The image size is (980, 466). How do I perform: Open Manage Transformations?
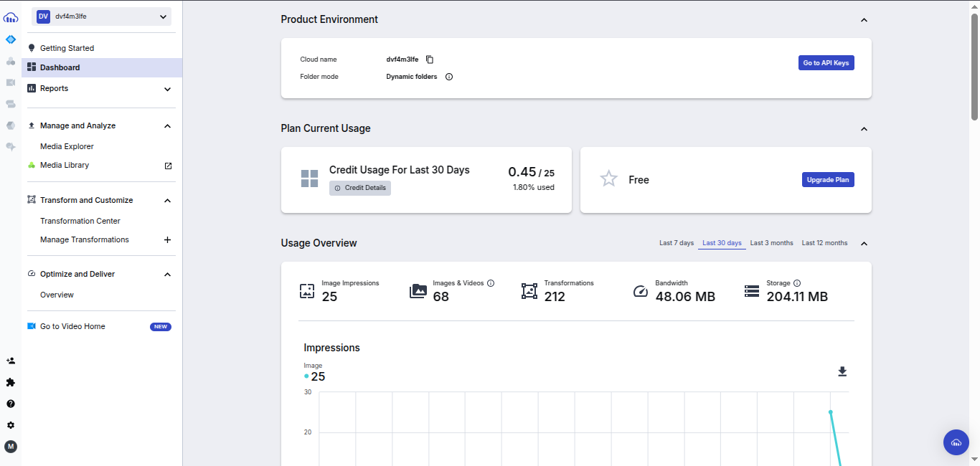pos(85,239)
